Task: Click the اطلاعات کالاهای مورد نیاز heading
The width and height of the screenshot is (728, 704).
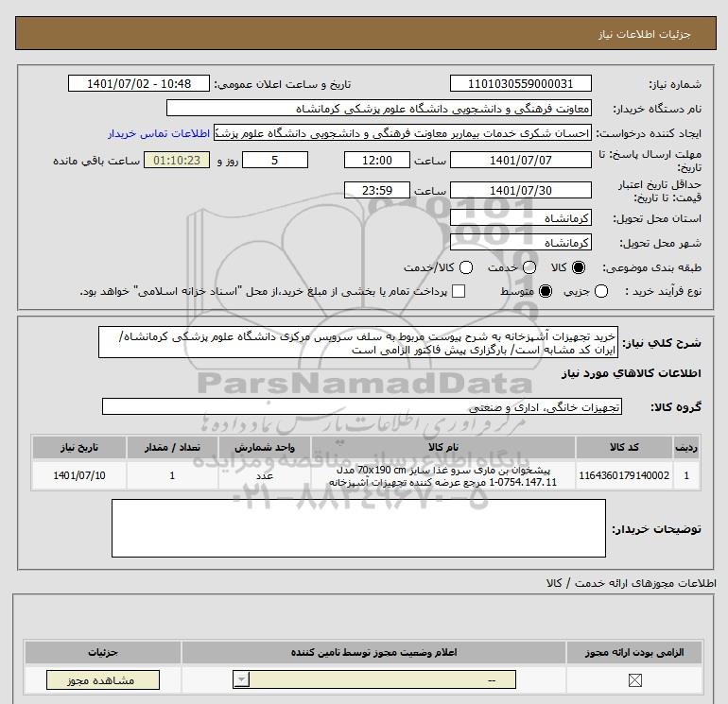Action: [x=632, y=373]
